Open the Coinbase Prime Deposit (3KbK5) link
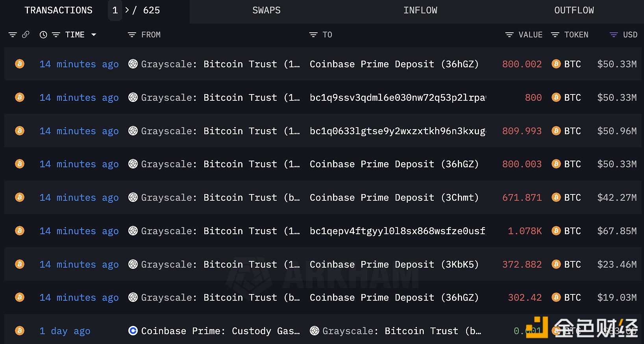Image resolution: width=644 pixels, height=344 pixels. (x=394, y=264)
